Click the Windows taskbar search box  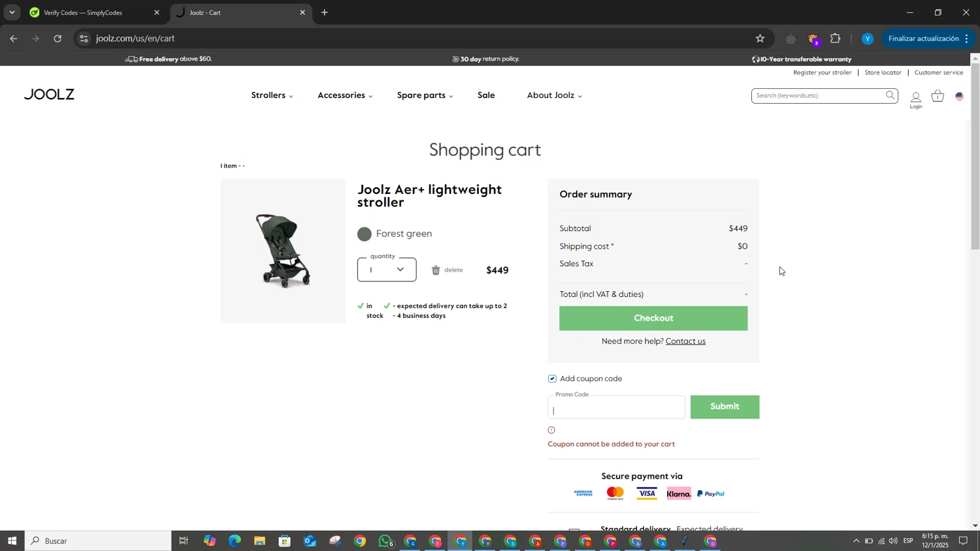98,541
